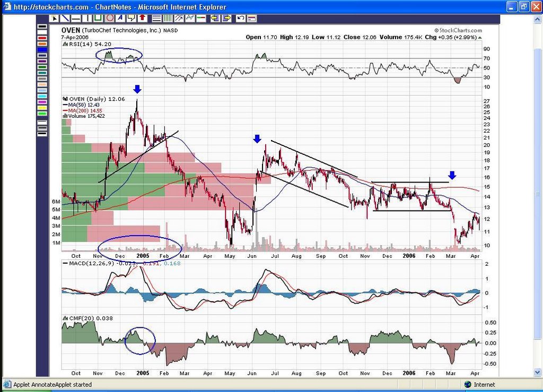The height and width of the screenshot is (392, 543).
Task: Minimize the Internet Explorer window
Action: pos(512,6)
